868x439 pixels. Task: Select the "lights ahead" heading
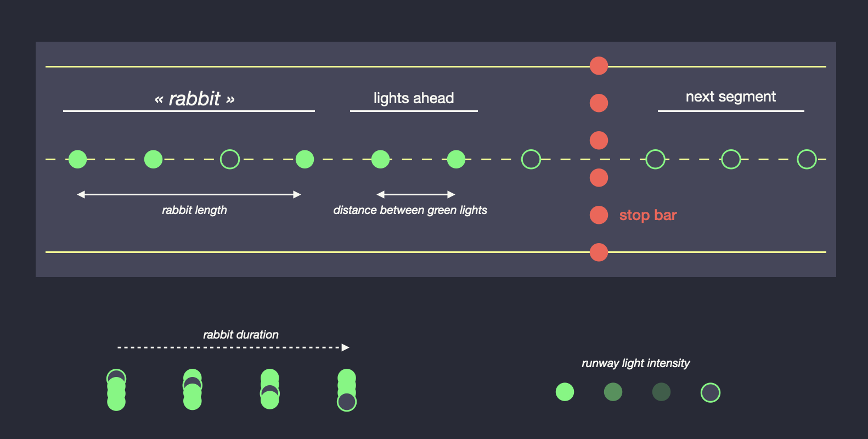(414, 98)
